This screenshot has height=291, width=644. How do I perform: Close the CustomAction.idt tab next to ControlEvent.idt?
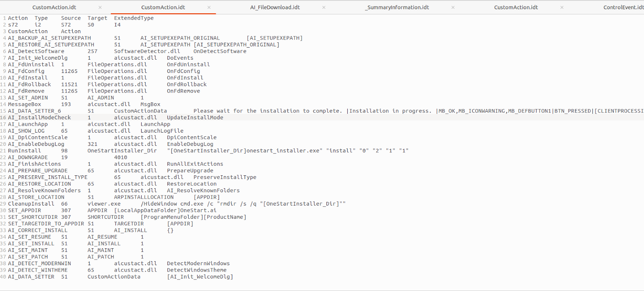(562, 7)
